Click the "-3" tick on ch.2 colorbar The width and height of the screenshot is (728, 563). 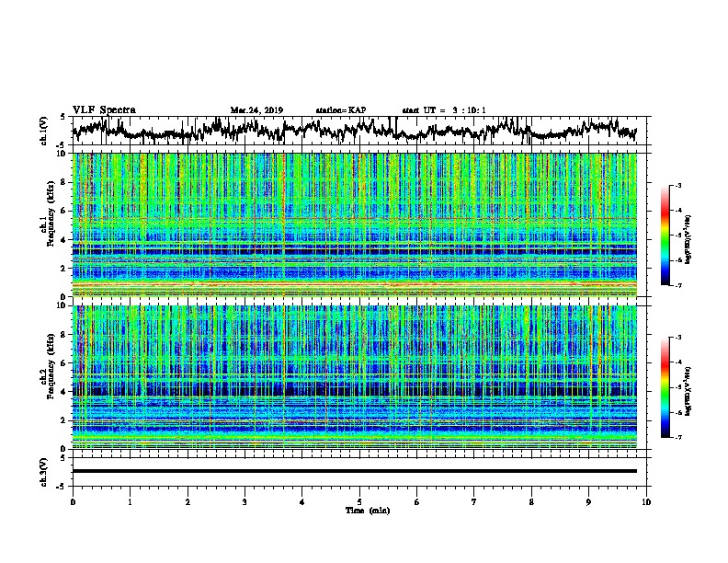(677, 338)
